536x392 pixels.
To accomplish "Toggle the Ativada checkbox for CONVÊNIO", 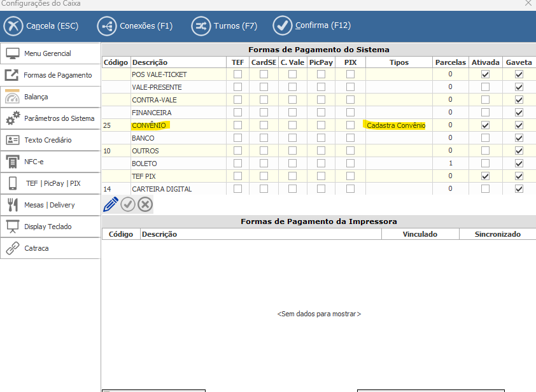I will [x=486, y=125].
